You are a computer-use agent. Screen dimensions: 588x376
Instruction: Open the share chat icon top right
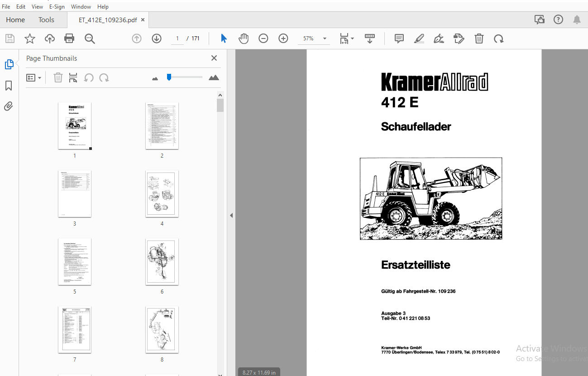point(539,19)
